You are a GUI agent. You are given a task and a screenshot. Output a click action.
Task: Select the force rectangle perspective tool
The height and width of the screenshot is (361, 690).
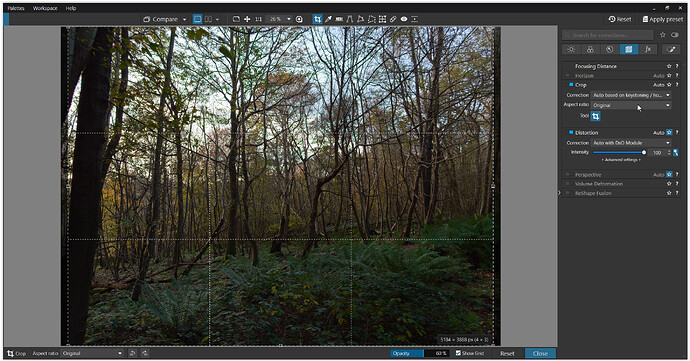(x=361, y=19)
